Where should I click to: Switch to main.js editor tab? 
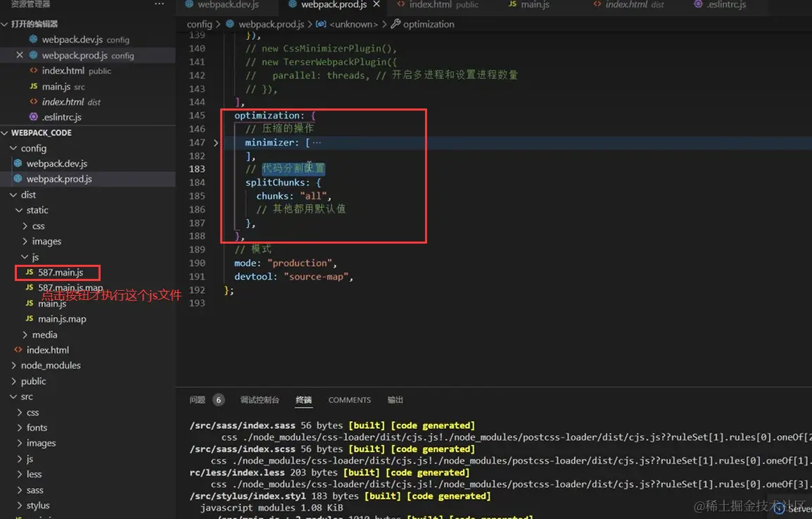pos(528,5)
